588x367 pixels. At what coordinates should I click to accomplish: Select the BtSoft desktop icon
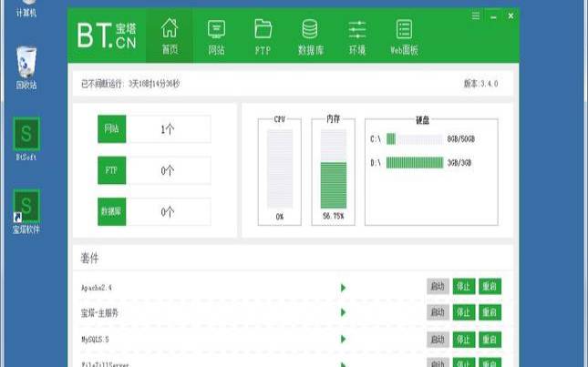point(26,139)
